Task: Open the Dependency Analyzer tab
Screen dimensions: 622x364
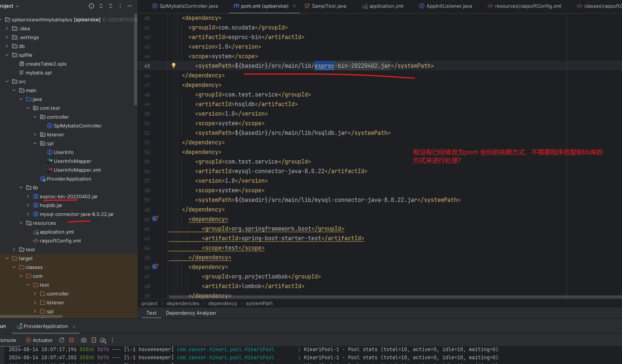Action: (x=191, y=313)
